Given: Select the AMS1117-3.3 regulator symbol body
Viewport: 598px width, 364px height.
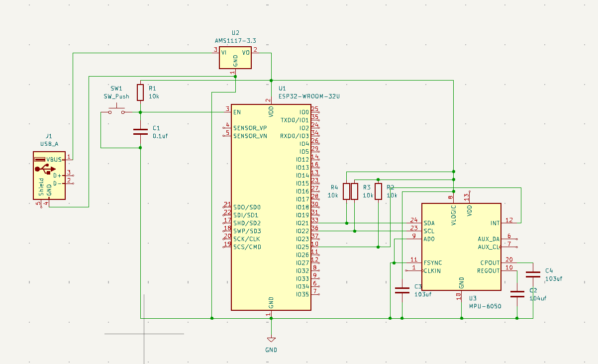Looking at the screenshot, I should click(x=235, y=57).
